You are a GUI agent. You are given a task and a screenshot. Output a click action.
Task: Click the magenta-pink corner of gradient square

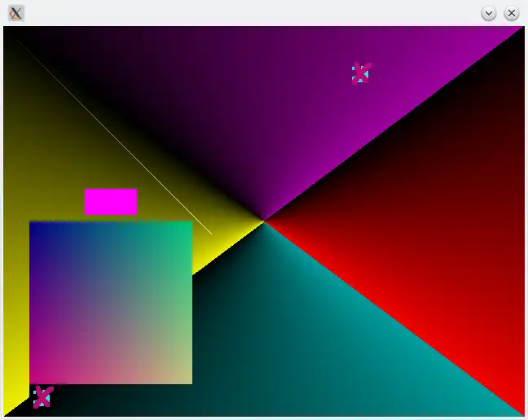point(35,378)
